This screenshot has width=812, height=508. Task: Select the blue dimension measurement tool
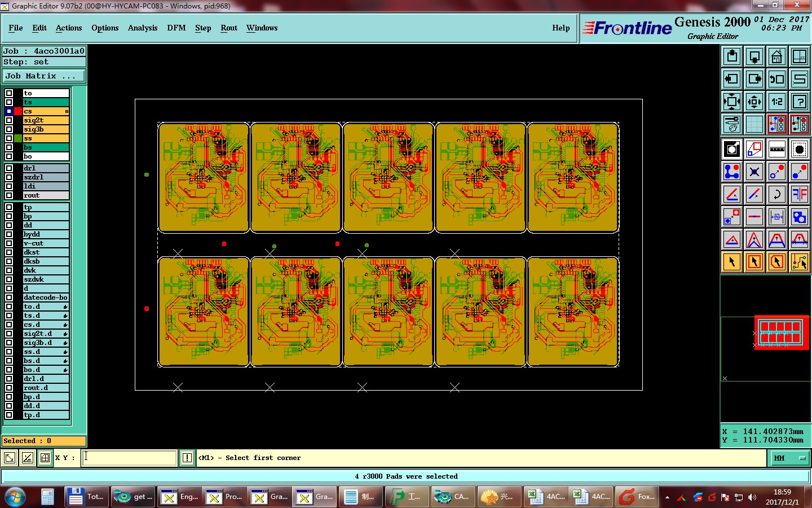coord(777,217)
